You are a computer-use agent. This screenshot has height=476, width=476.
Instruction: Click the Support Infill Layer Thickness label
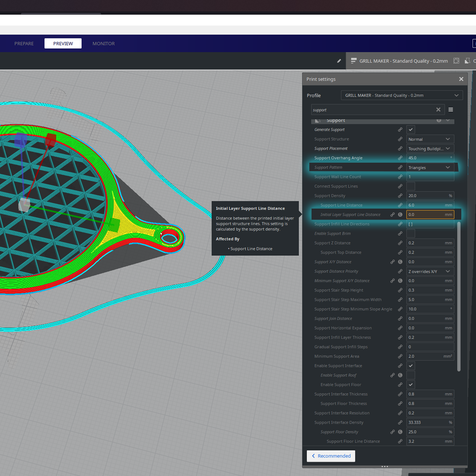(x=342, y=337)
